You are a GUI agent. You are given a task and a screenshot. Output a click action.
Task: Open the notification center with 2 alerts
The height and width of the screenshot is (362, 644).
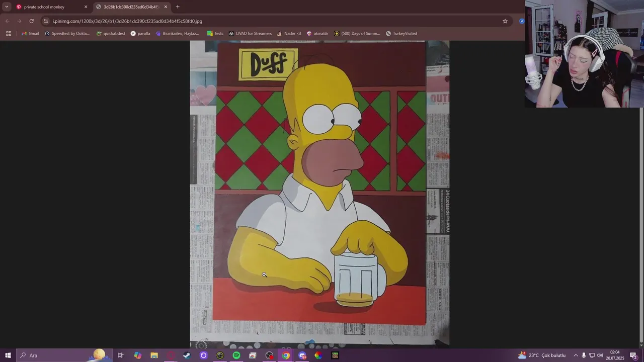634,355
